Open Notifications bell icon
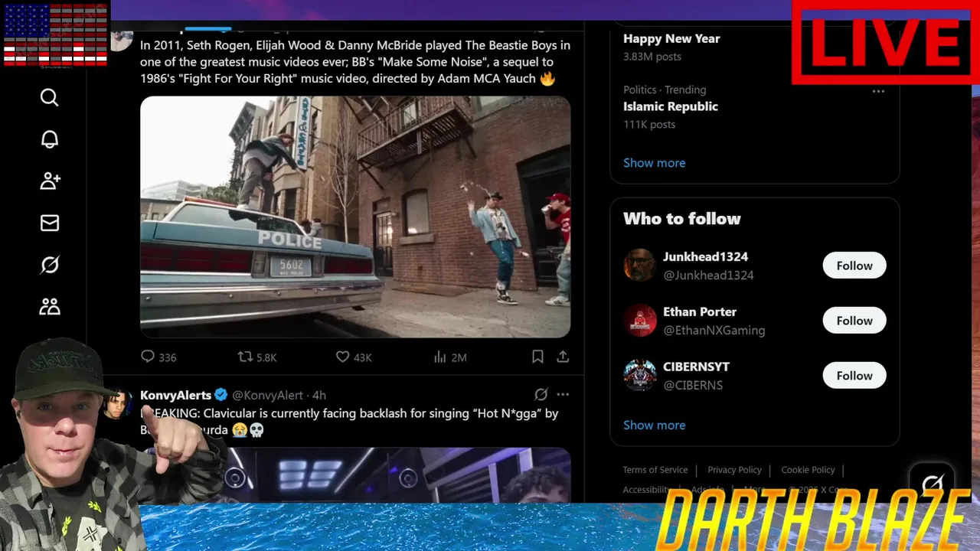 [50, 139]
